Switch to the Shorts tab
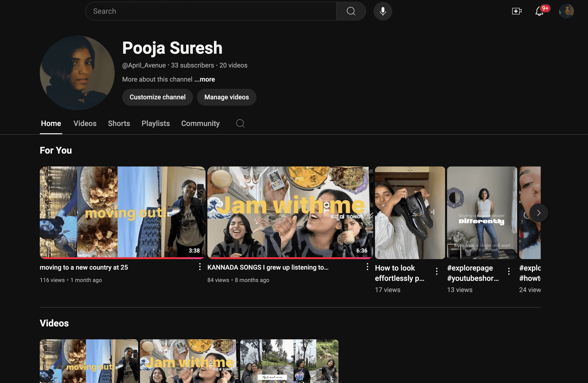 click(119, 123)
